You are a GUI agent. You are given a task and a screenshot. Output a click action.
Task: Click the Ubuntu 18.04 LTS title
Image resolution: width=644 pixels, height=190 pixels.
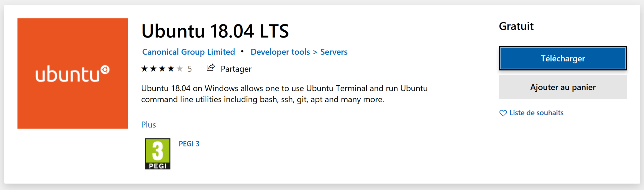tap(215, 31)
